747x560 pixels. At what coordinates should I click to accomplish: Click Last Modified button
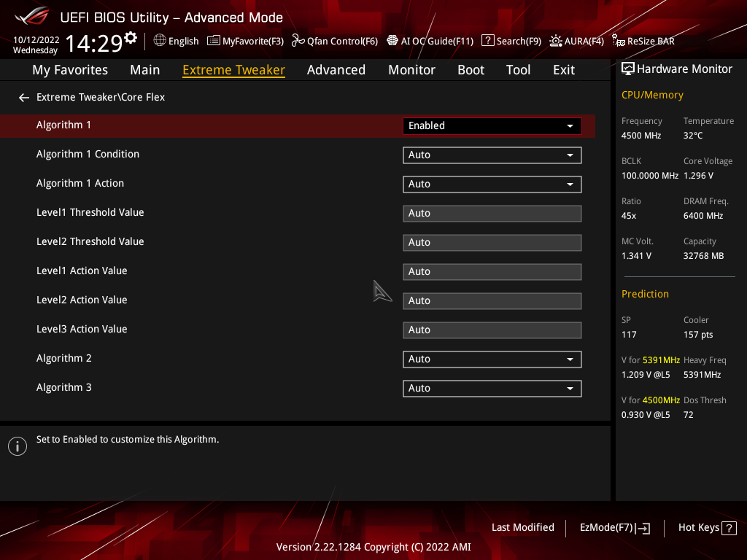(x=522, y=528)
